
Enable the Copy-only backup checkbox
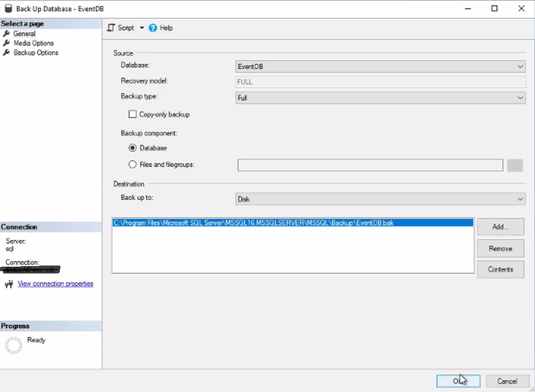pyautogui.click(x=133, y=115)
